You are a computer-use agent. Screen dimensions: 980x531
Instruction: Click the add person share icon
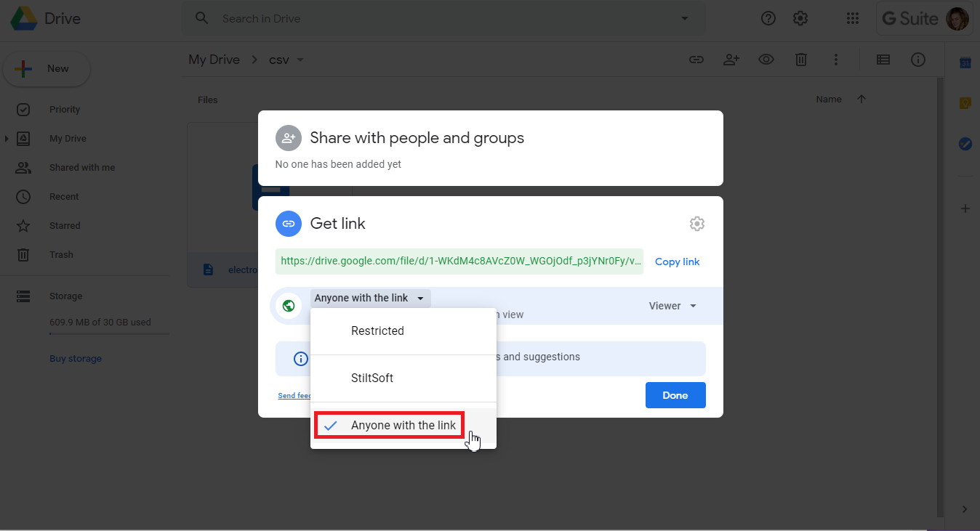pyautogui.click(x=731, y=60)
